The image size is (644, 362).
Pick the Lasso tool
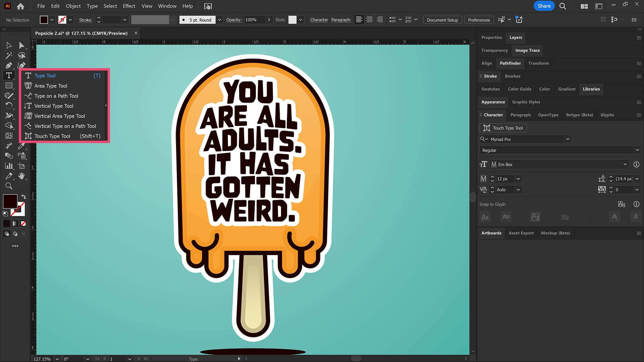[22, 55]
